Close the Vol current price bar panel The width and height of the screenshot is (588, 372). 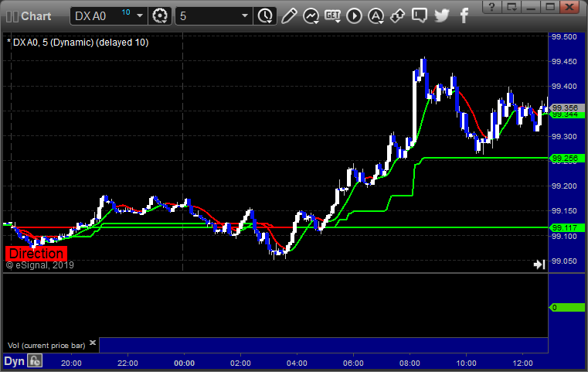tap(93, 343)
